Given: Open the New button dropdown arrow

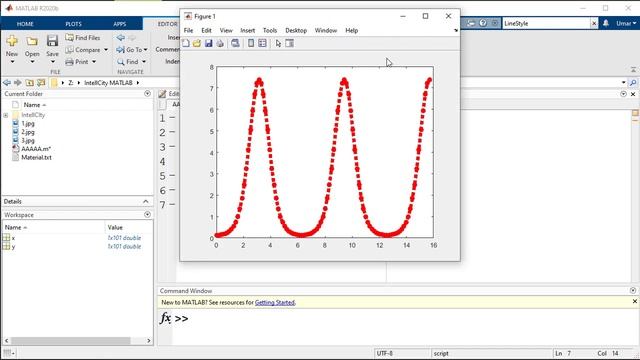Looking at the screenshot, I should (x=12, y=62).
